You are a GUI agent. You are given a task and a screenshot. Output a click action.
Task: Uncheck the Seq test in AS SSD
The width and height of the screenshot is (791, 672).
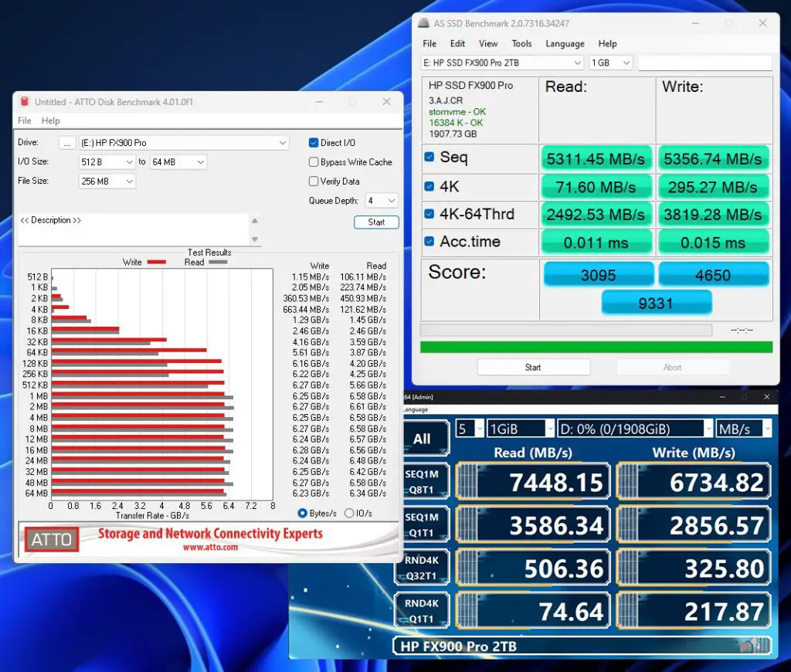429,157
